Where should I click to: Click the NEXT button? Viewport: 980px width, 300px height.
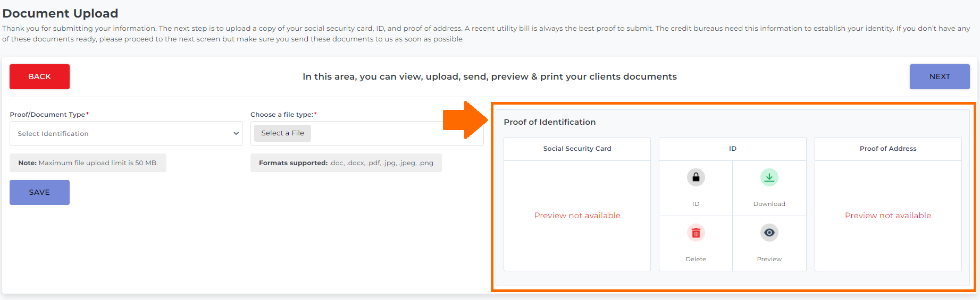tap(940, 76)
